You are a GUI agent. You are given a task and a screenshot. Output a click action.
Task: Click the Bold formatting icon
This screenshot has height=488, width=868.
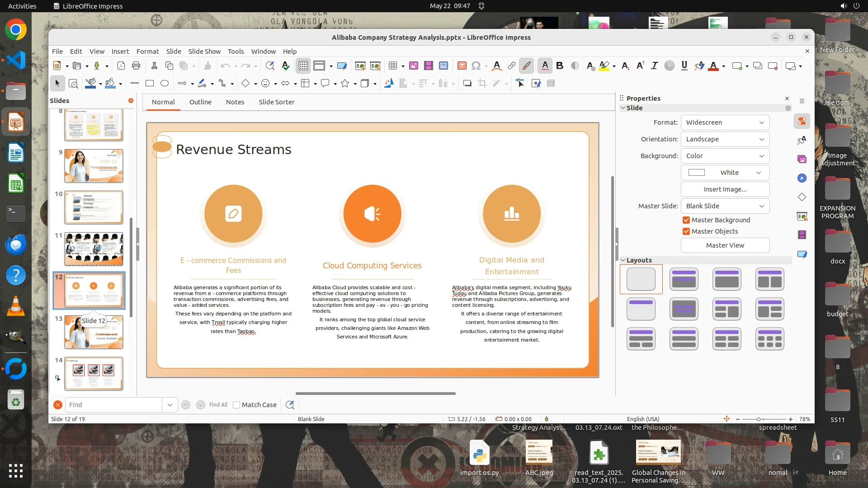[560, 66]
